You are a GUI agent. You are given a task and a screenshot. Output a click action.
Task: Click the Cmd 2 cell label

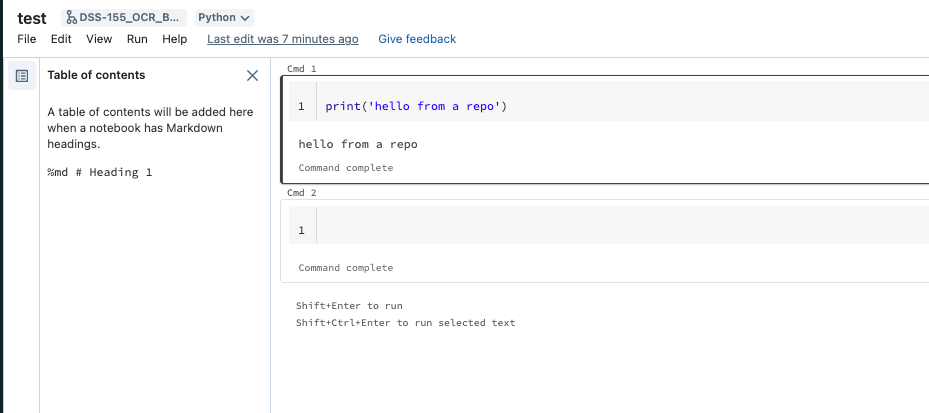302,193
